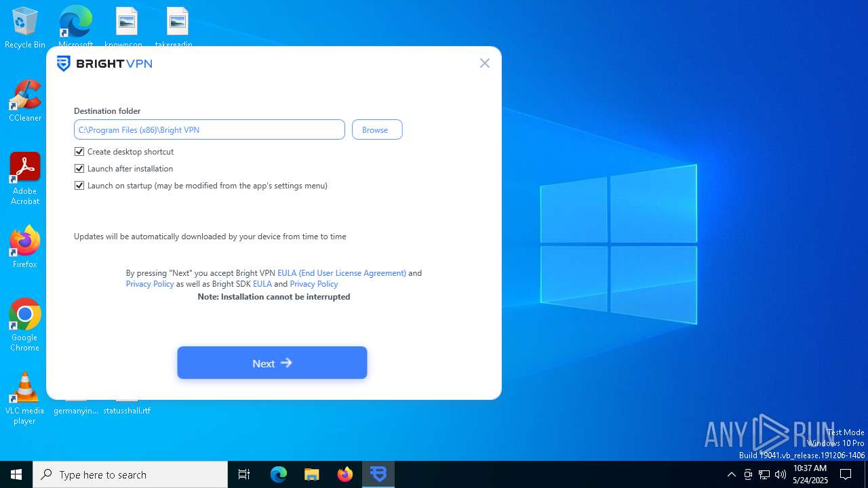868x488 pixels.
Task: Select the Firefox desktop shortcut
Action: point(25,247)
